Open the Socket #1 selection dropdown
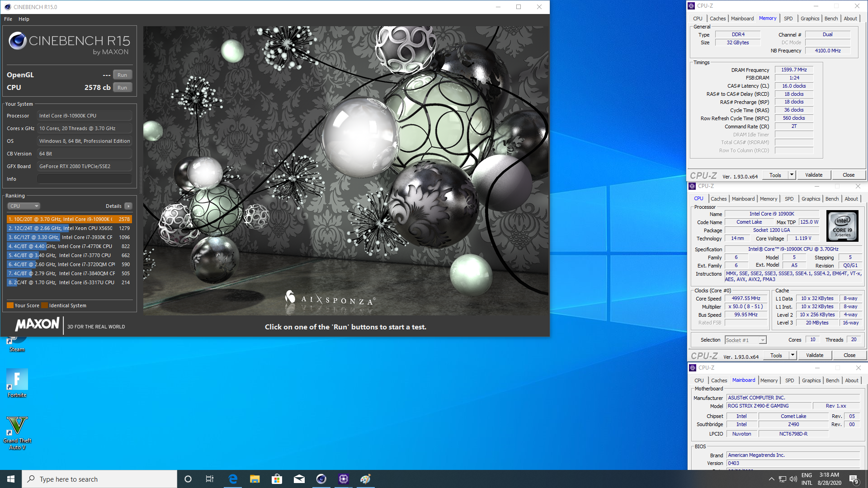The height and width of the screenshot is (488, 868). pos(746,340)
